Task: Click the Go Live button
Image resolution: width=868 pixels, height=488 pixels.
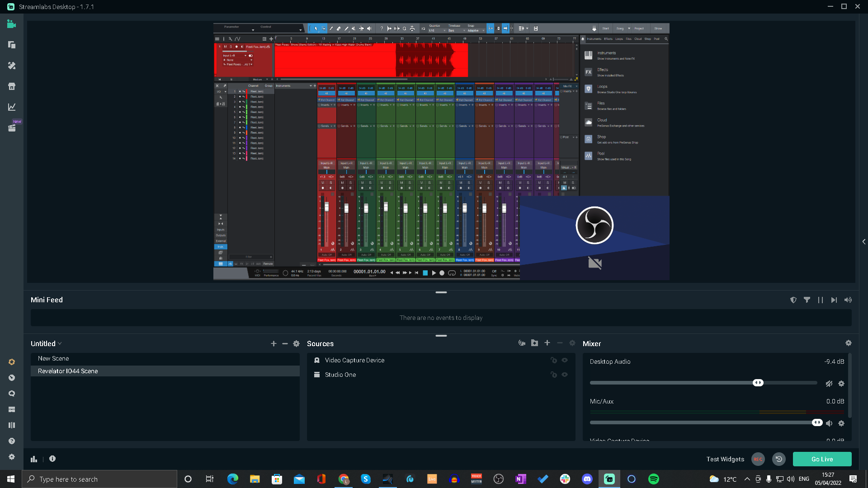Action: coord(822,459)
